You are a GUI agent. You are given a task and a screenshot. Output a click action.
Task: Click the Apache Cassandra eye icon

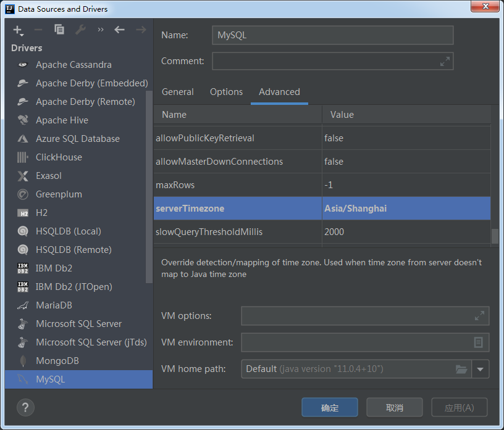pos(23,65)
